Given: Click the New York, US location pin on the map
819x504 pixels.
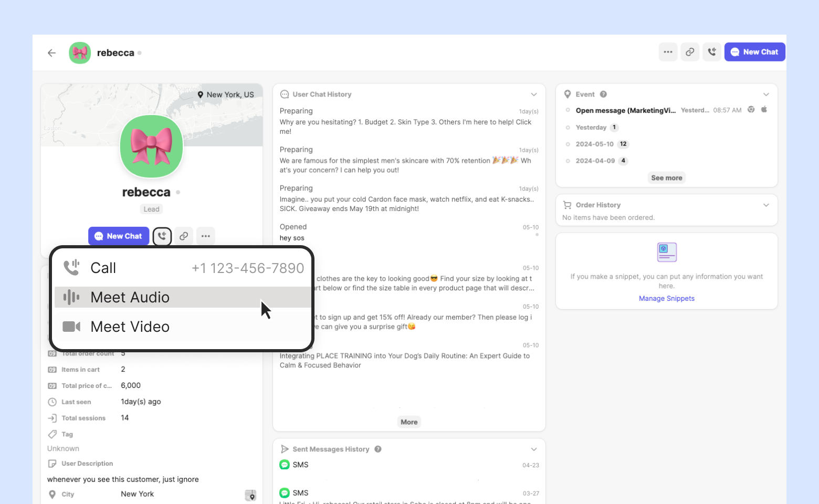Looking at the screenshot, I should tap(201, 94).
